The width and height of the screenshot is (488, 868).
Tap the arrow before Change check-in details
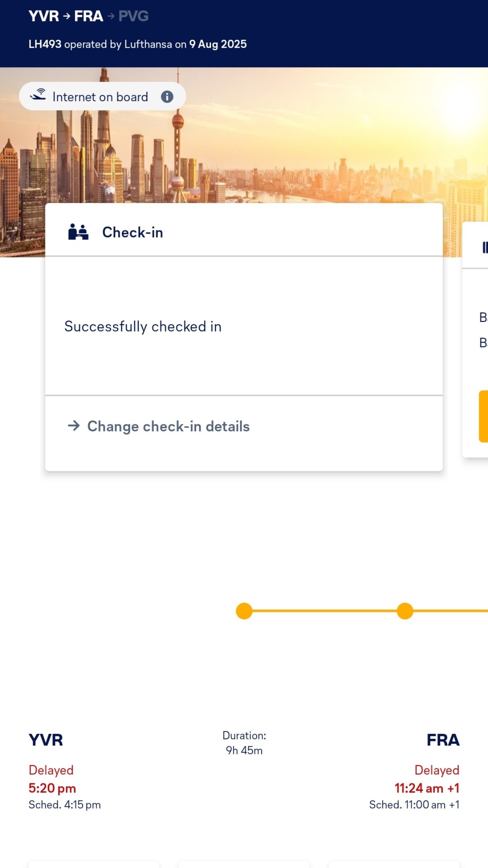point(74,426)
